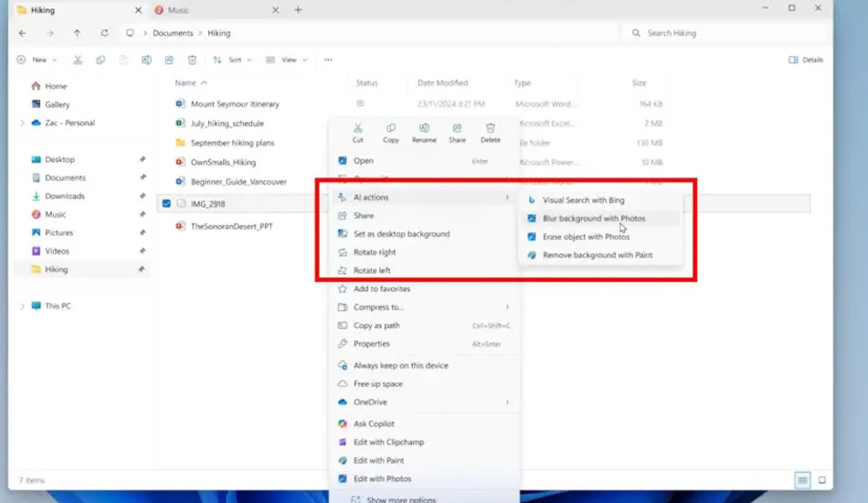
Task: Select Always keep on this device
Action: coord(424,366)
